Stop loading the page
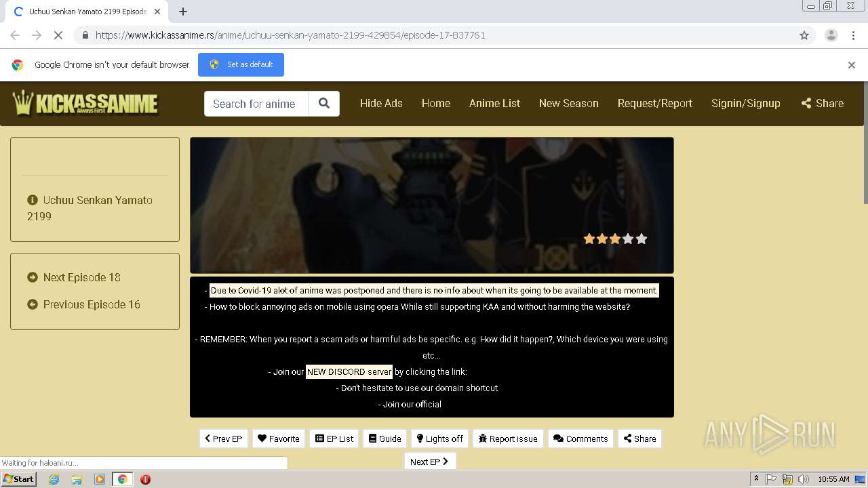Viewport: 868px width, 488px height. 58,35
